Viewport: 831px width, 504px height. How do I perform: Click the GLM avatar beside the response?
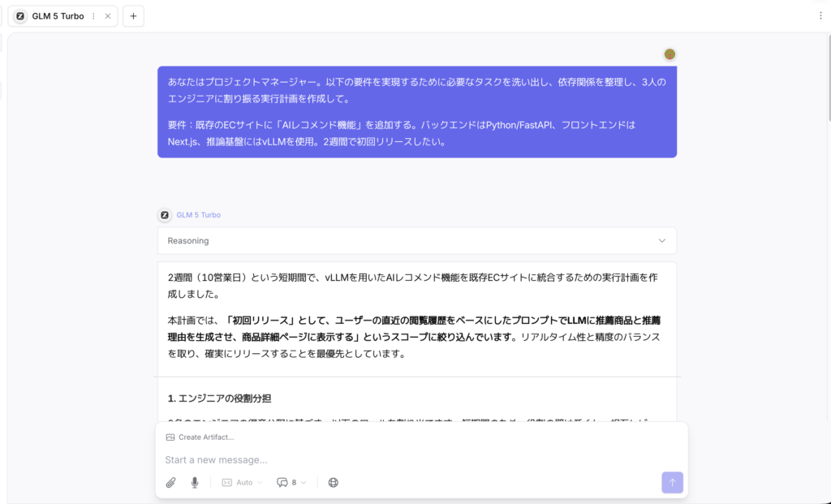click(165, 215)
